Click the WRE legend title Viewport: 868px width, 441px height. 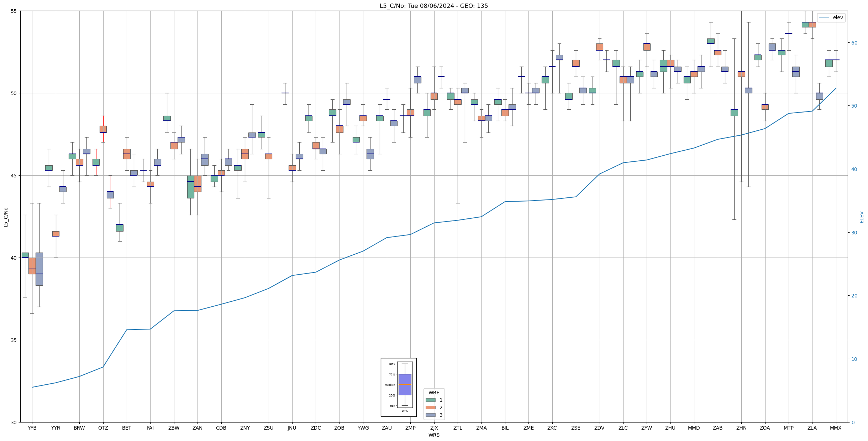tap(434, 393)
